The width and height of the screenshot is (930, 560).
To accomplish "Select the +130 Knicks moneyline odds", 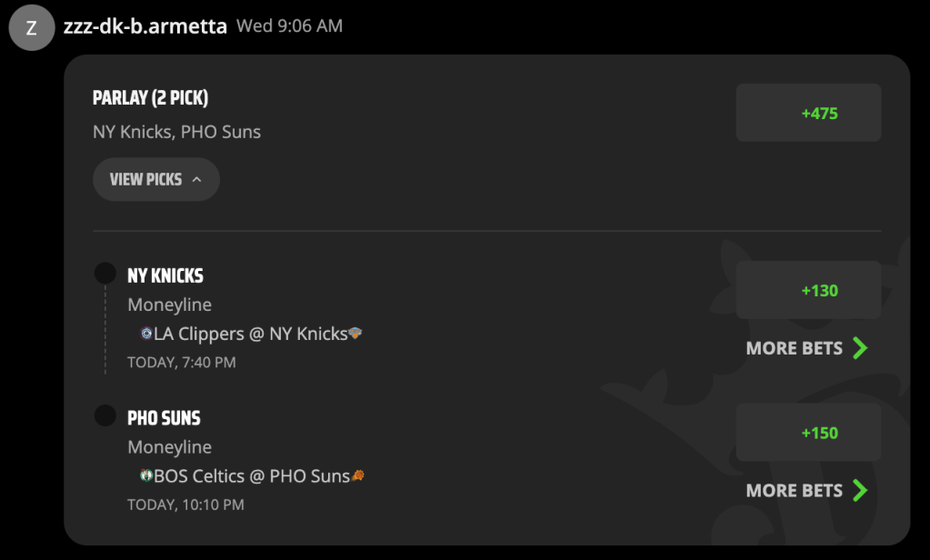I will (808, 290).
